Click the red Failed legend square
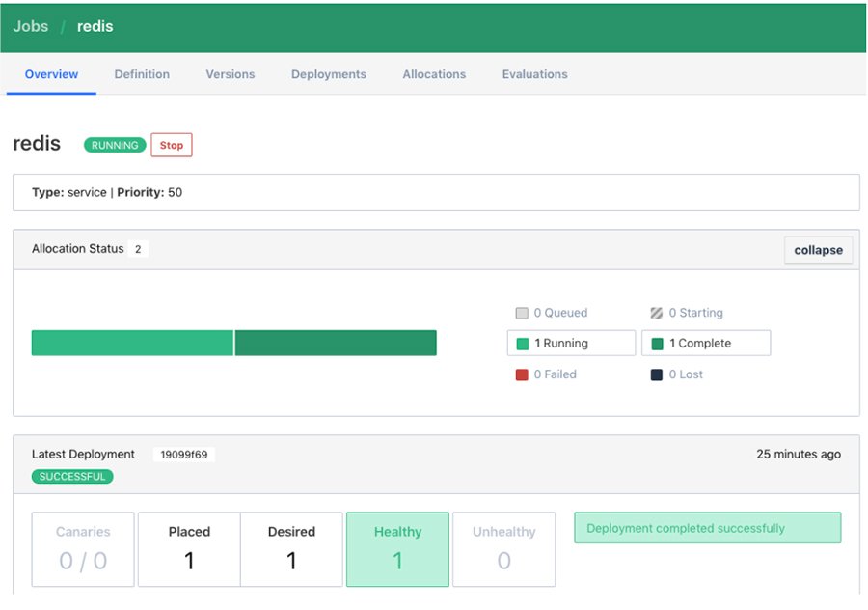 (520, 374)
